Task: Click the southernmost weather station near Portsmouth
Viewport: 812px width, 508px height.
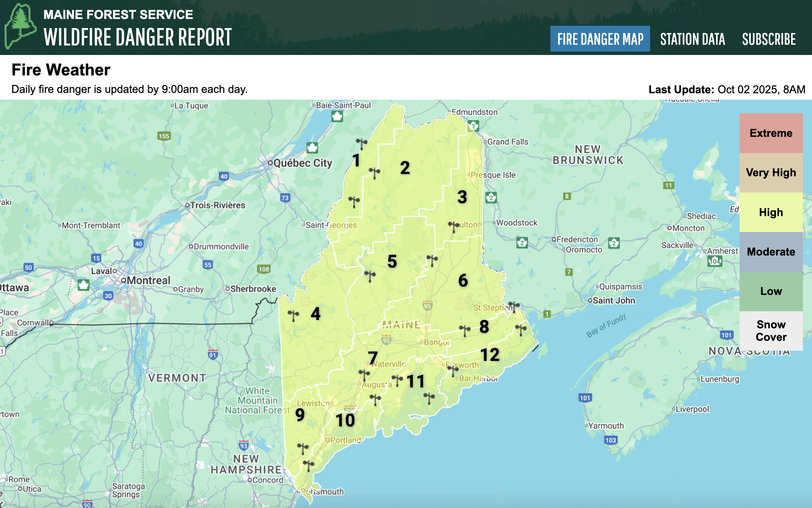Action: 308,464
